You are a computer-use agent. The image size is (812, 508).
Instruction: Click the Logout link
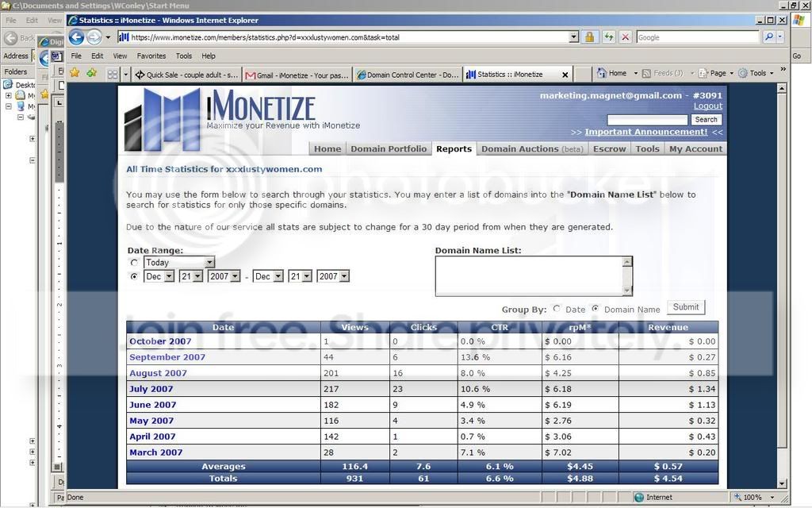(708, 106)
